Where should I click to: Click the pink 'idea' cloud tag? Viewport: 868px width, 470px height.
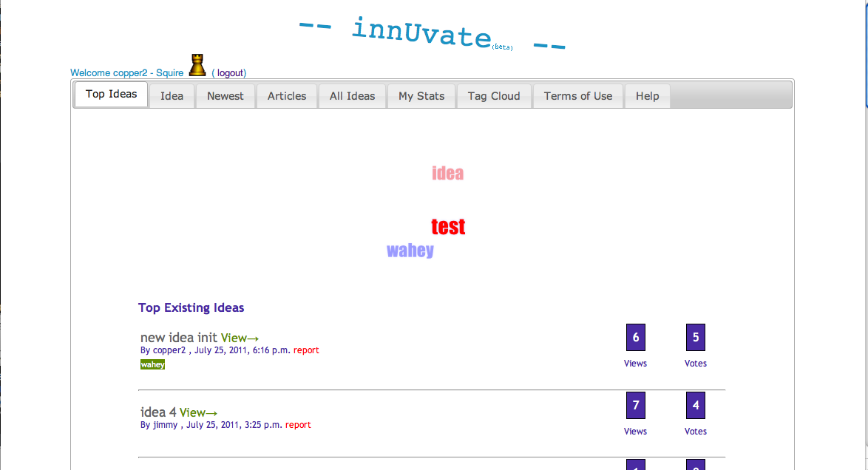click(447, 174)
